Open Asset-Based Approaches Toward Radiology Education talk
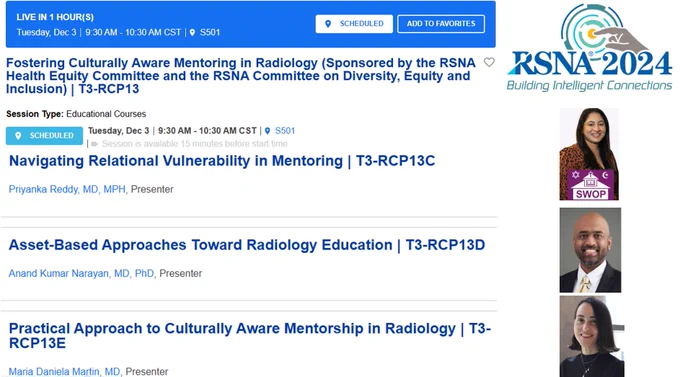Image resolution: width=680 pixels, height=377 pixels. [247, 245]
